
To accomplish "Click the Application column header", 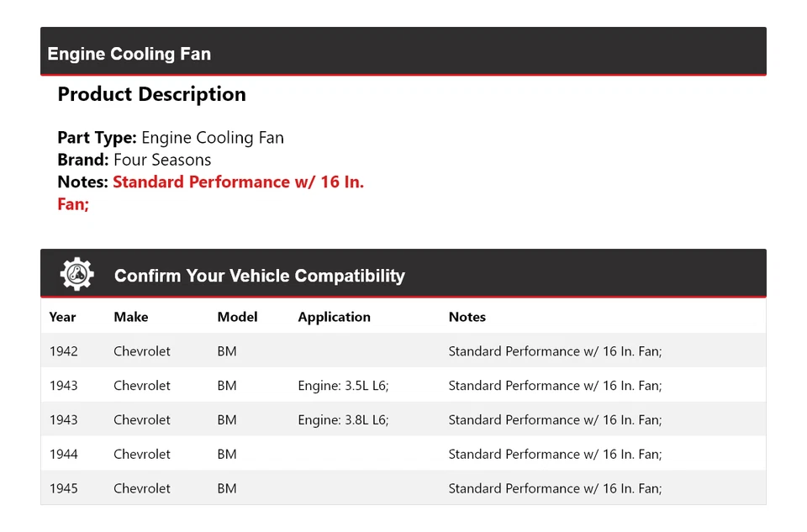I will [x=334, y=317].
